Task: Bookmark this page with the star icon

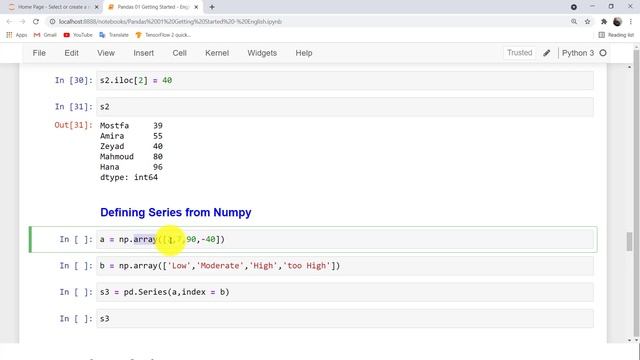Action: point(587,22)
